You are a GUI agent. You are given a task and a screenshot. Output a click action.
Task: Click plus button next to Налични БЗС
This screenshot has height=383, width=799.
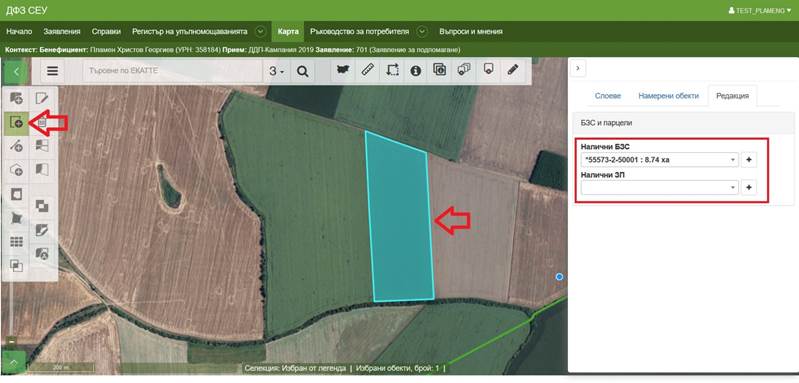pyautogui.click(x=749, y=160)
